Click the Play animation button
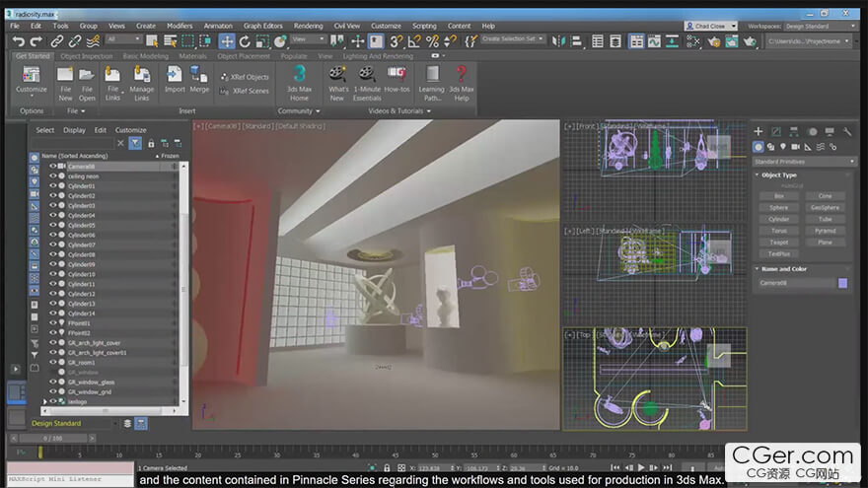Screen dimensions: 868x488 point(641,468)
